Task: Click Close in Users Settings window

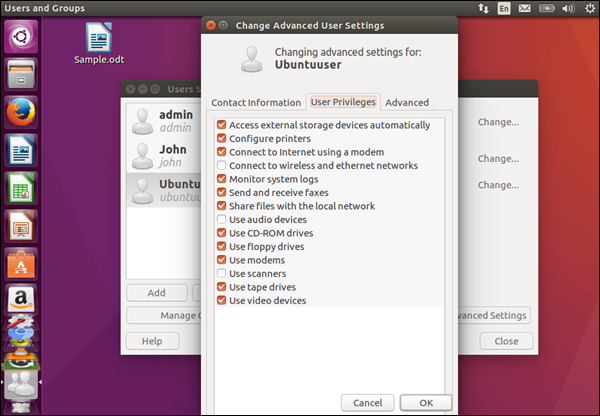Action: (506, 341)
